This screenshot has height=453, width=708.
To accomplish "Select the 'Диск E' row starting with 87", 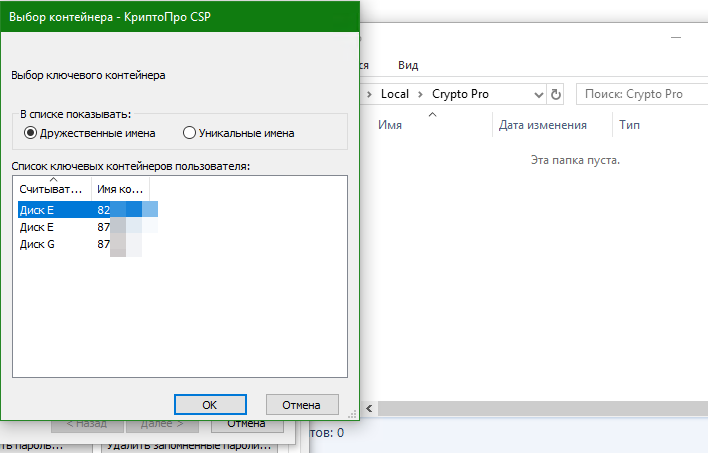I will point(88,227).
